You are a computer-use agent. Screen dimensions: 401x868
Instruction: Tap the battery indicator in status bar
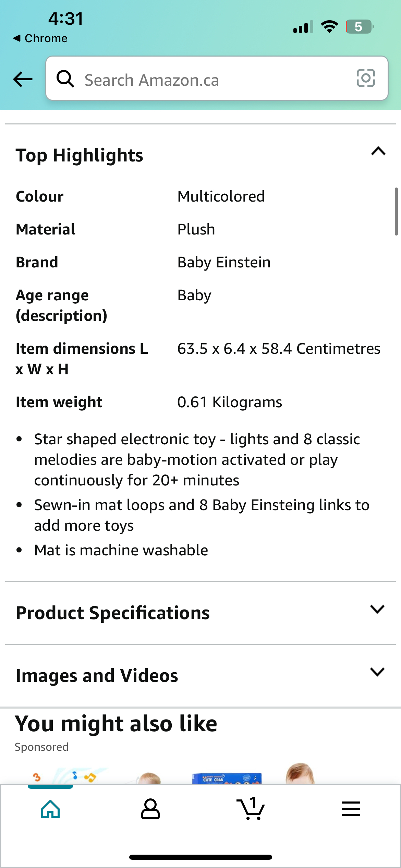[x=359, y=27]
